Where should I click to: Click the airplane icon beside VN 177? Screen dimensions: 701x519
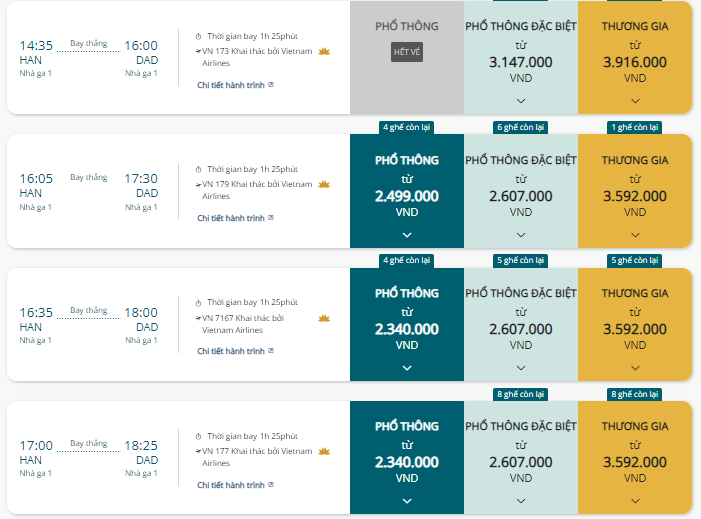(x=198, y=451)
